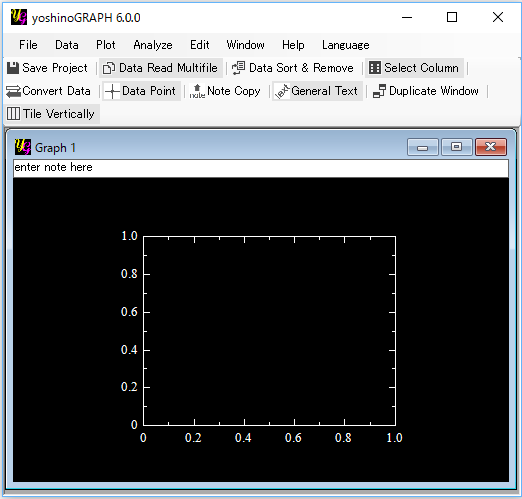Click the Select Column grid icon
Screen dimensions: 522x499
click(375, 68)
